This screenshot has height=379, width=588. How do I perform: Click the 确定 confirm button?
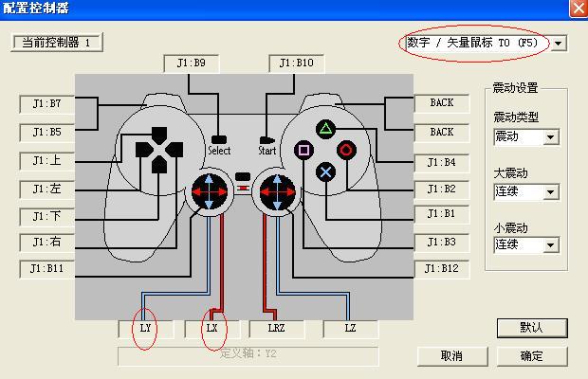[532, 356]
